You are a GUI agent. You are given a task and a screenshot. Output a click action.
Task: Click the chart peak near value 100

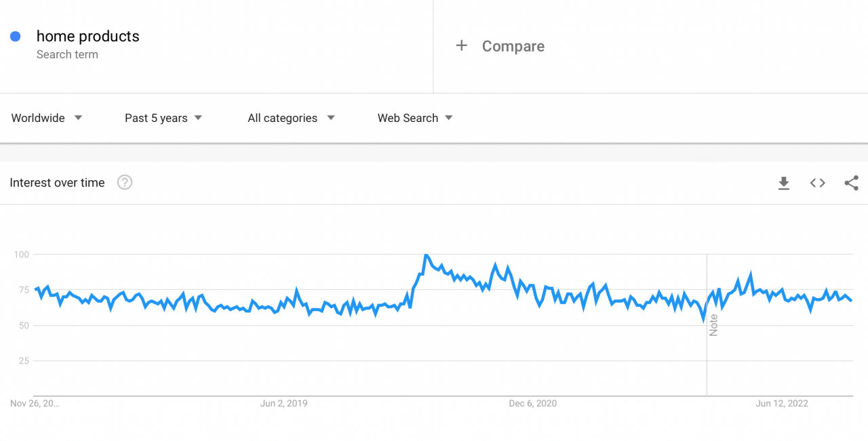[427, 255]
